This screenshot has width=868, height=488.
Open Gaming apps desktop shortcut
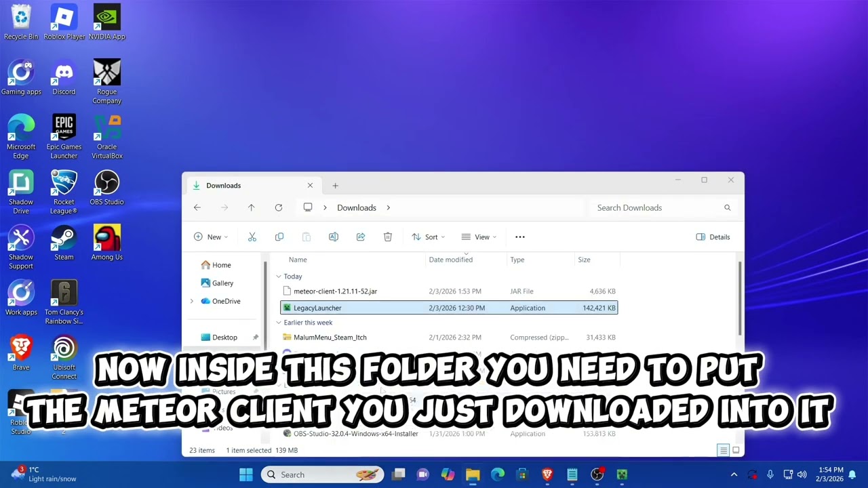point(21,78)
